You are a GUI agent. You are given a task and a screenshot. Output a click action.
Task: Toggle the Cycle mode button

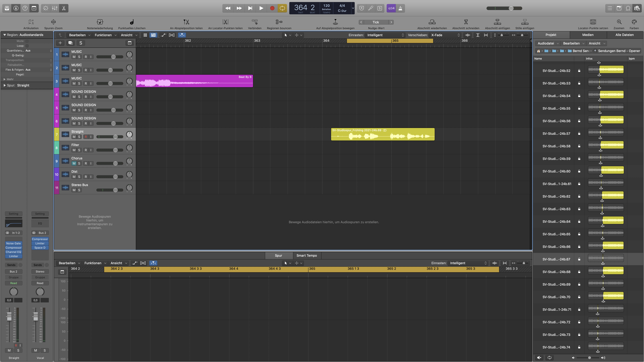tap(282, 8)
